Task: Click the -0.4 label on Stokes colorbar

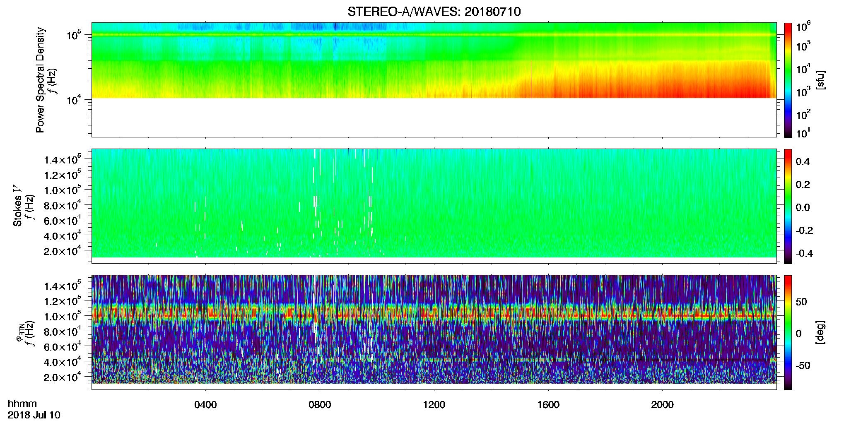Action: tap(804, 253)
